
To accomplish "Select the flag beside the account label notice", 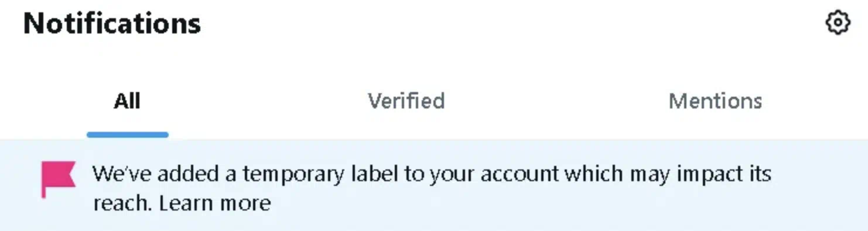I will click(x=58, y=179).
